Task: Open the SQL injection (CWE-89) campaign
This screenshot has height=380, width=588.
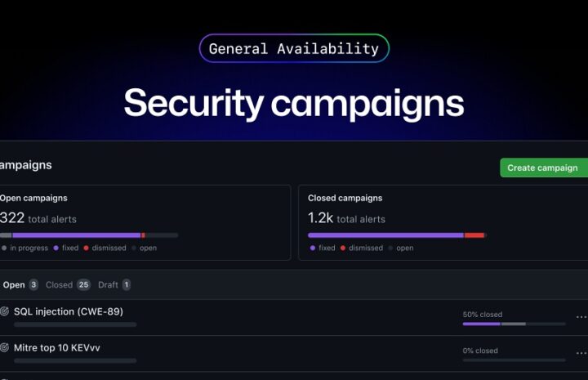Action: click(x=69, y=311)
